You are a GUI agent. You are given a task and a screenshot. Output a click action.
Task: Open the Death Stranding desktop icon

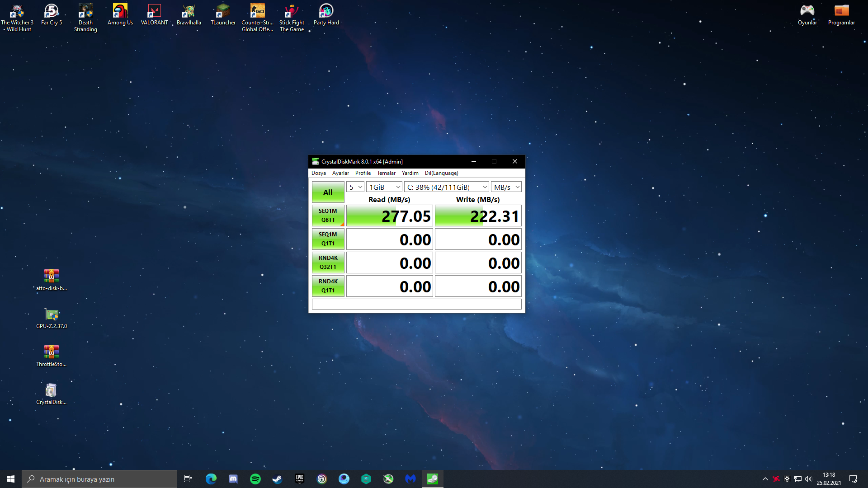pos(85,17)
